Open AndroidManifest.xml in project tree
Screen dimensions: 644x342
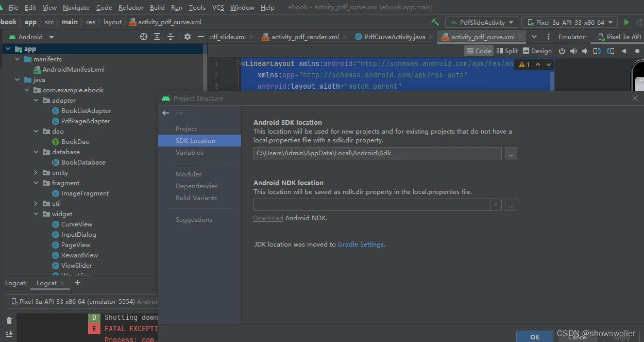[74, 70]
